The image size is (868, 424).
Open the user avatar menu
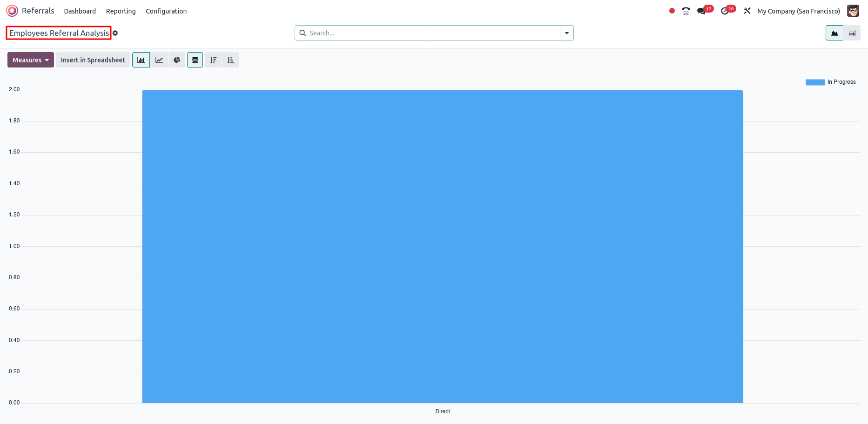[853, 11]
